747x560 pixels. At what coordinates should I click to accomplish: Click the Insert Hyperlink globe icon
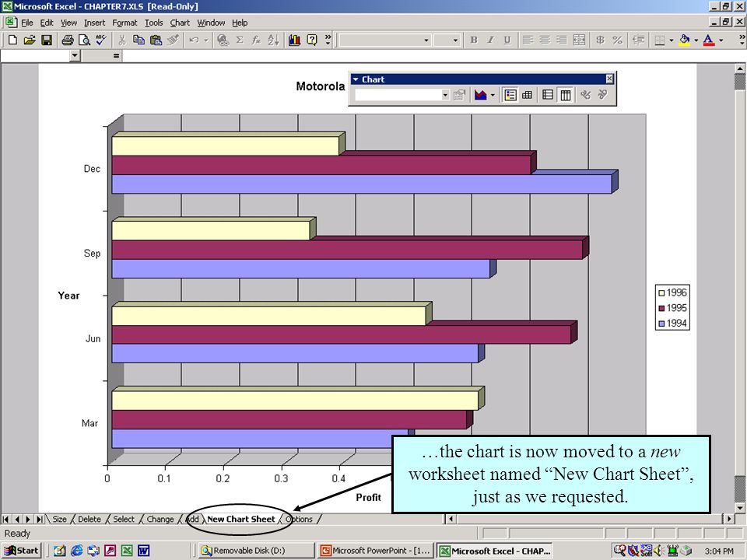click(223, 40)
